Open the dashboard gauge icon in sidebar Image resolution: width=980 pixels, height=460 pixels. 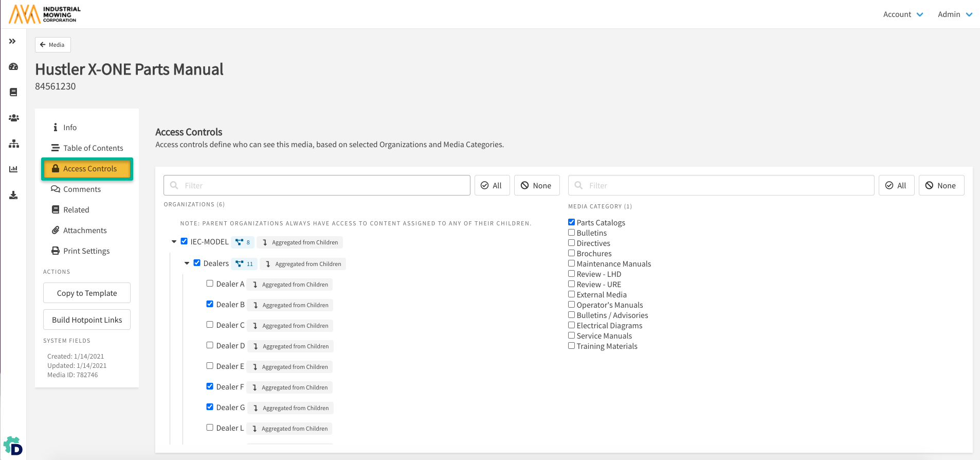pos(13,67)
